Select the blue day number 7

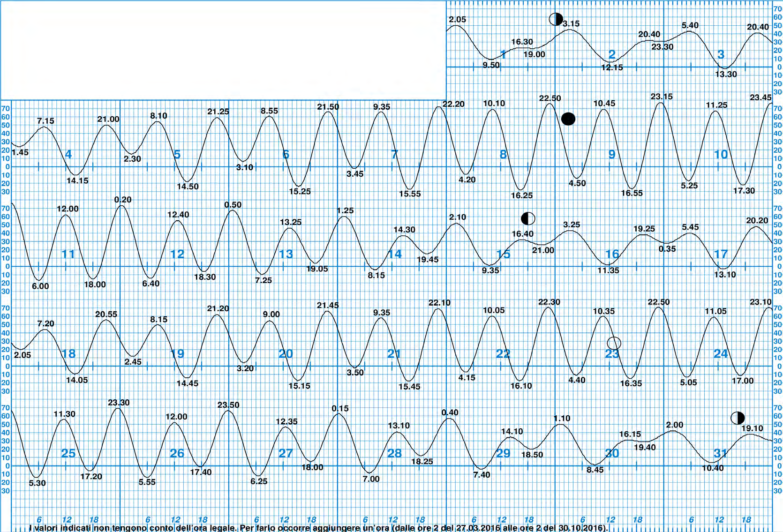point(395,154)
